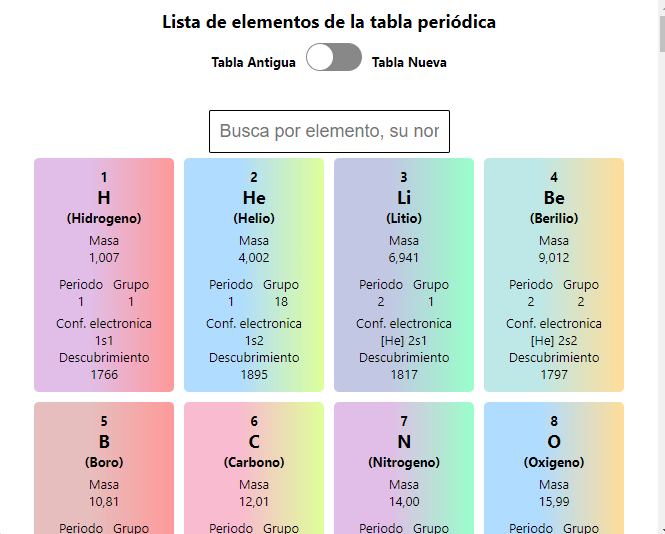The width and height of the screenshot is (665, 534).
Task: Click the element search input field
Action: (x=329, y=131)
